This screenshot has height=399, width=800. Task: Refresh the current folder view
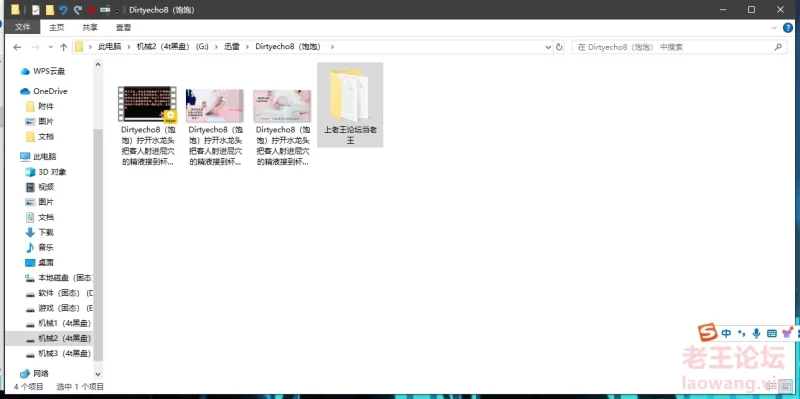(x=559, y=47)
